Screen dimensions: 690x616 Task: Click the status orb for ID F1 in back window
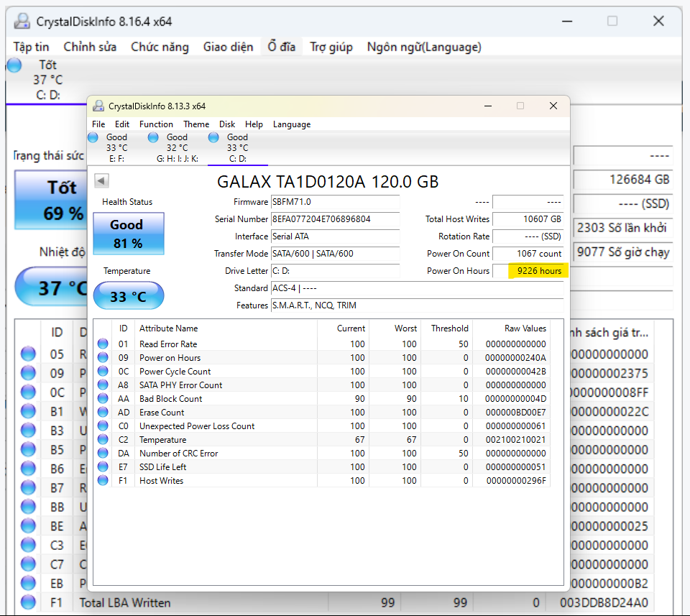[28, 602]
